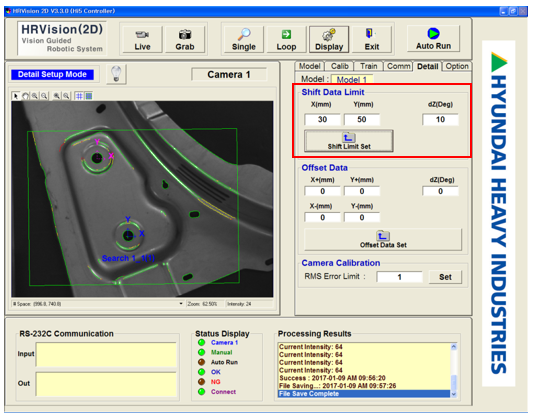Toggle the light bulb illumination button
The width and height of the screenshot is (539, 420).
(116, 74)
